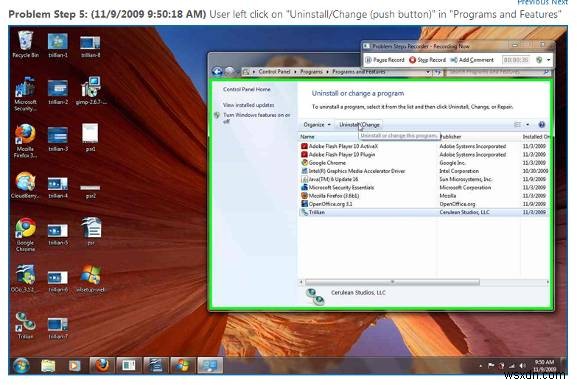Expand the address bar history dropdown

(428, 72)
